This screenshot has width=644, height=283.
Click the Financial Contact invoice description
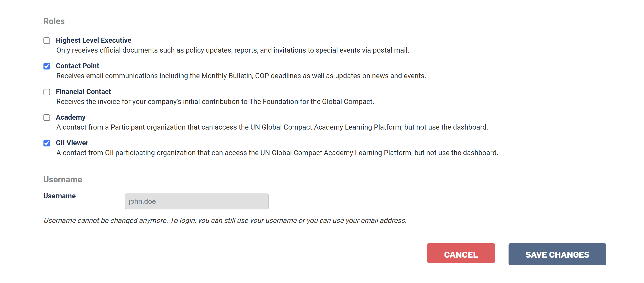click(215, 102)
